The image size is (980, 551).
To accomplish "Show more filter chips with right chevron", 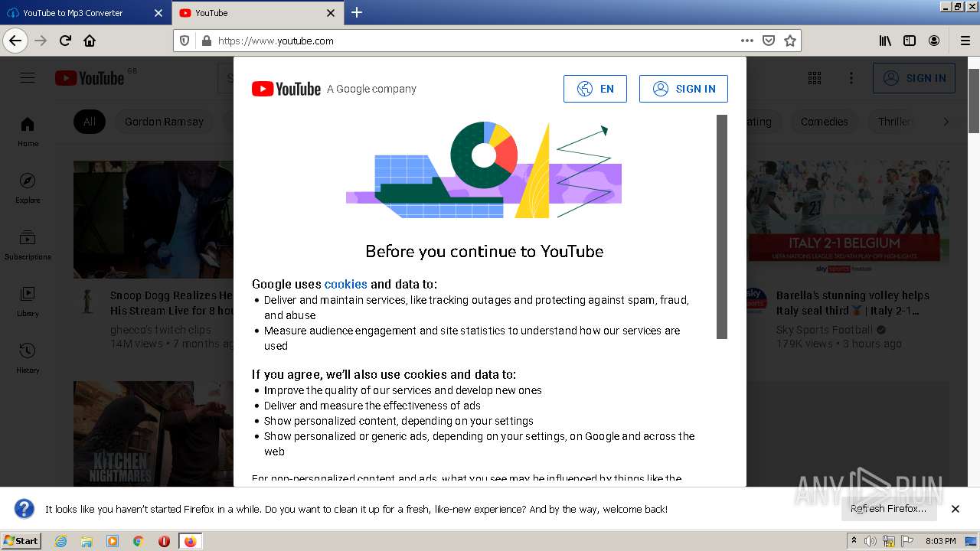I will (x=946, y=122).
